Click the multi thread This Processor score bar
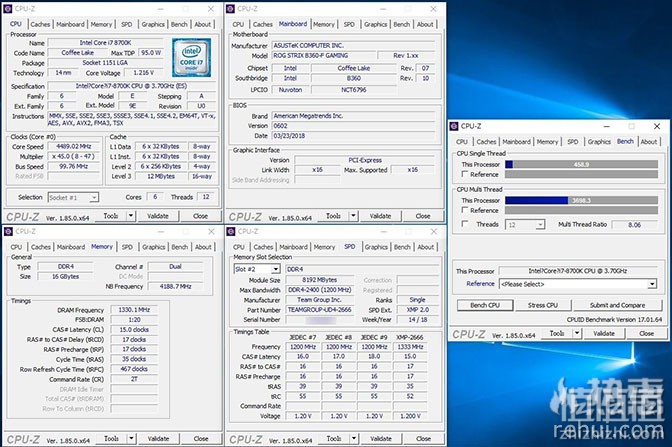Image resolution: width=672 pixels, height=447 pixels. coord(581,200)
